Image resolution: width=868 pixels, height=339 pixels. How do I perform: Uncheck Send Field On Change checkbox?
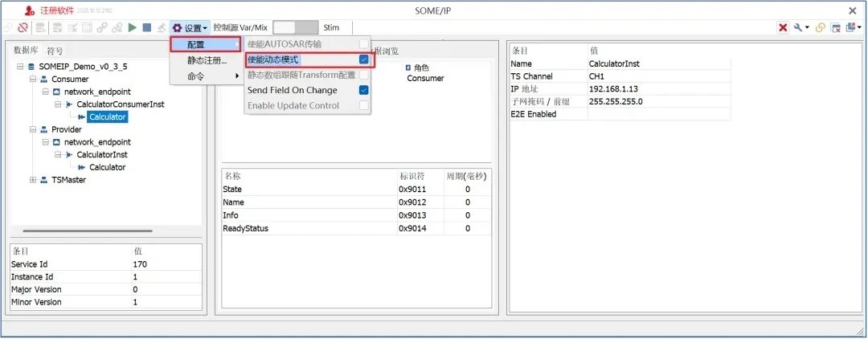(364, 90)
